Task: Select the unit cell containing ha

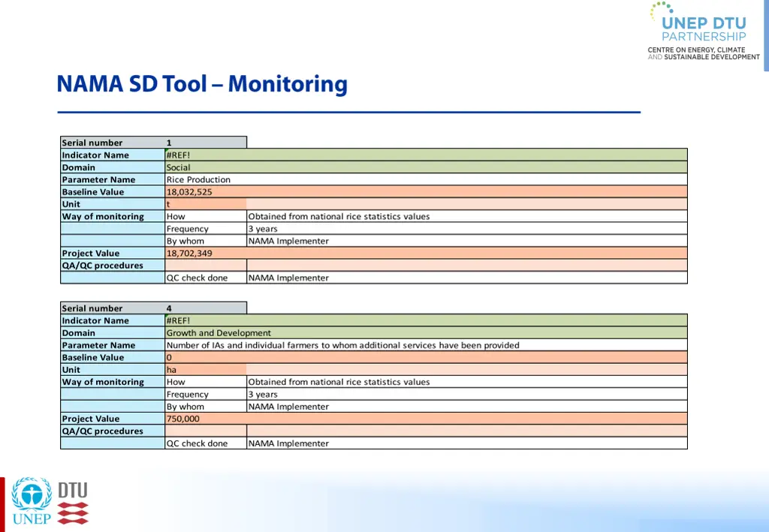Action: pyautogui.click(x=206, y=369)
